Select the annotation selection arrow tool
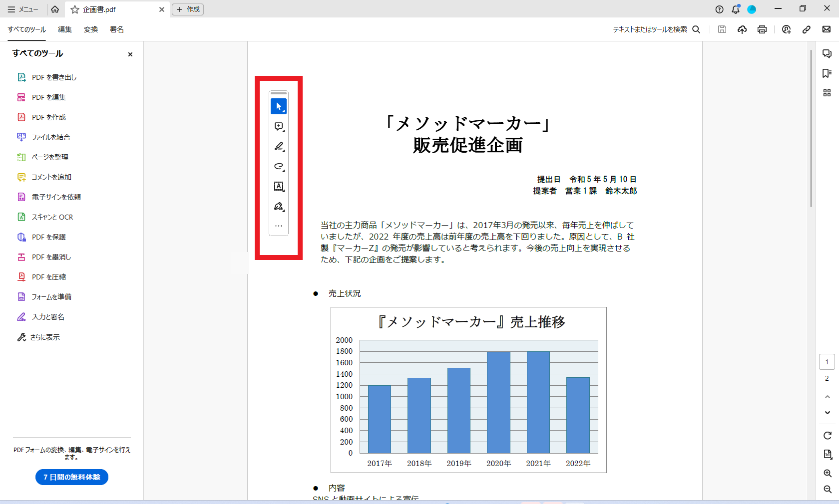Image resolution: width=839 pixels, height=504 pixels. coord(279,106)
